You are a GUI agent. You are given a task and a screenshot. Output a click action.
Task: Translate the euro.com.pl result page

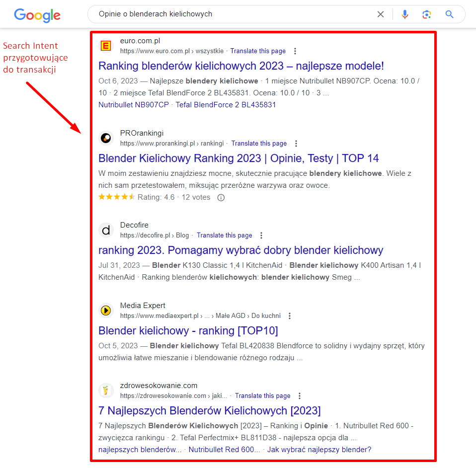point(258,51)
